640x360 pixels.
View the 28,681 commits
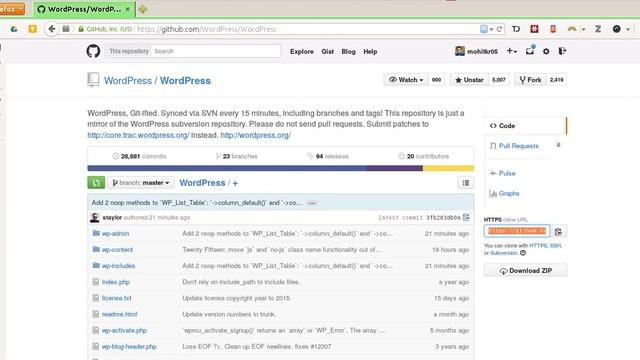140,156
